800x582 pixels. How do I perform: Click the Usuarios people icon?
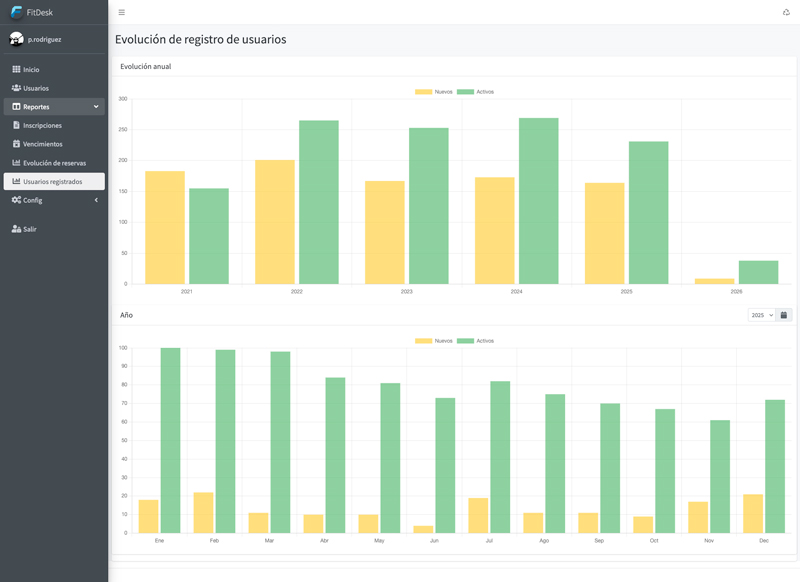tap(16, 88)
